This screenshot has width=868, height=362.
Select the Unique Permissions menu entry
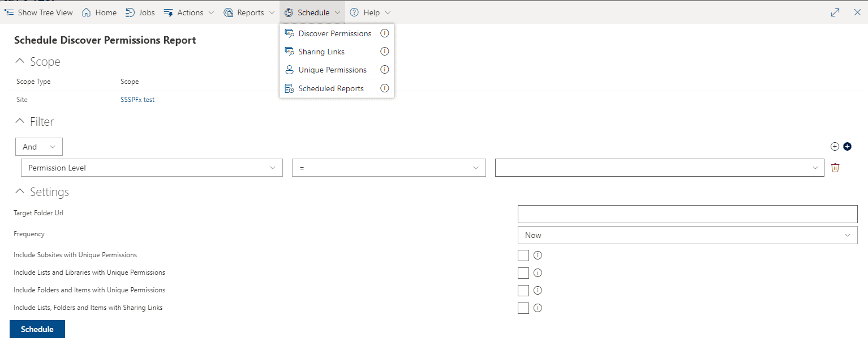click(x=332, y=69)
